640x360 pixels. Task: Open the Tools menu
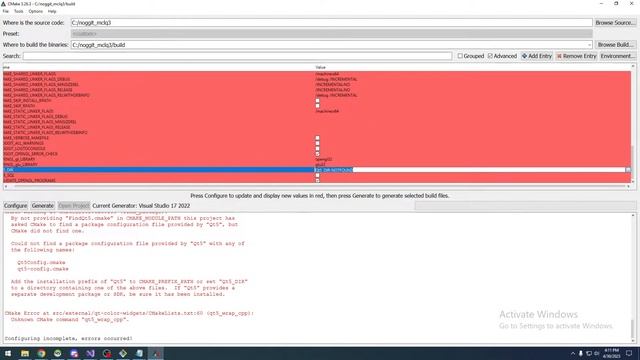(18, 11)
